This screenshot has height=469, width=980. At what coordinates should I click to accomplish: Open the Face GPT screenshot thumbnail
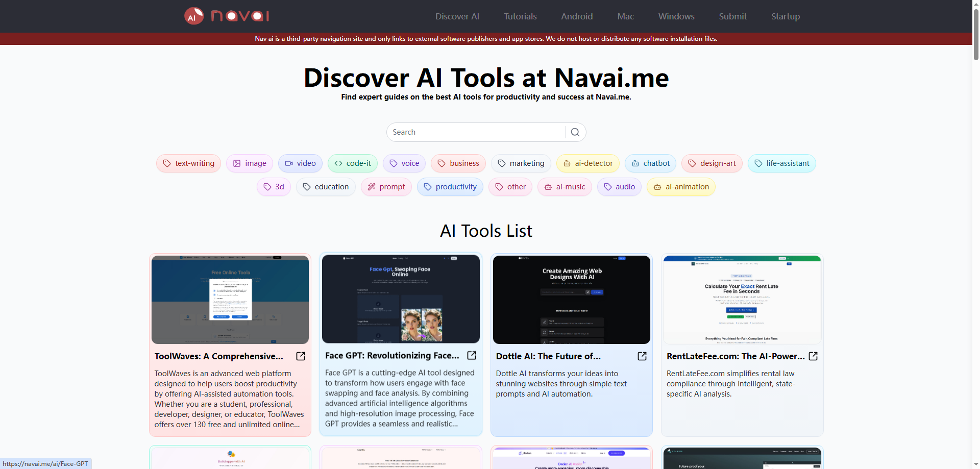(401, 299)
